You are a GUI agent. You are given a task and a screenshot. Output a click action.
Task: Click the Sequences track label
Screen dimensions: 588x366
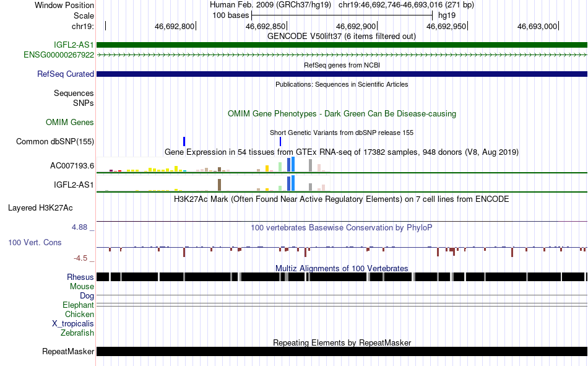click(x=74, y=93)
